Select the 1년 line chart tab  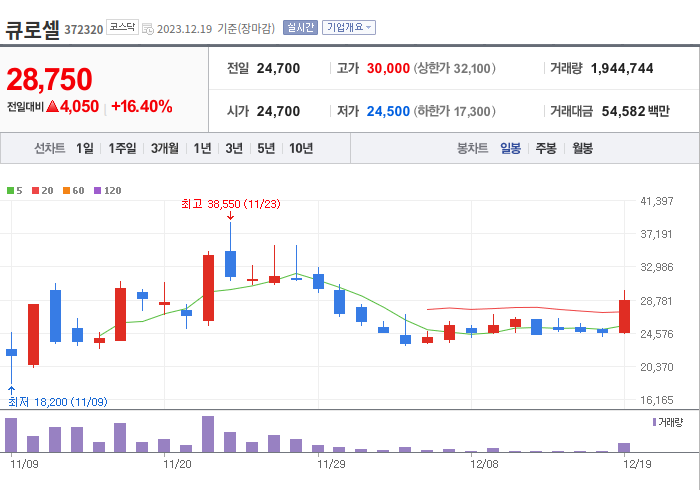coord(202,148)
